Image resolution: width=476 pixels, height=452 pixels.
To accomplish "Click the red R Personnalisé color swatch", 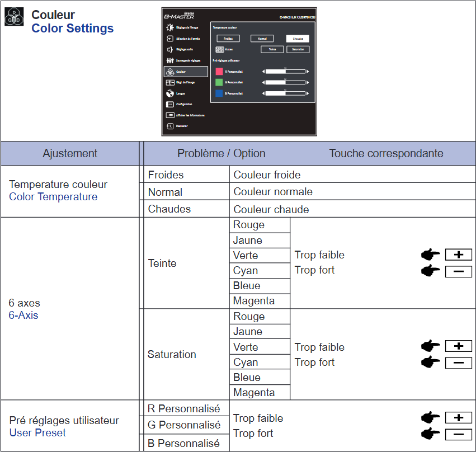I will (x=219, y=72).
